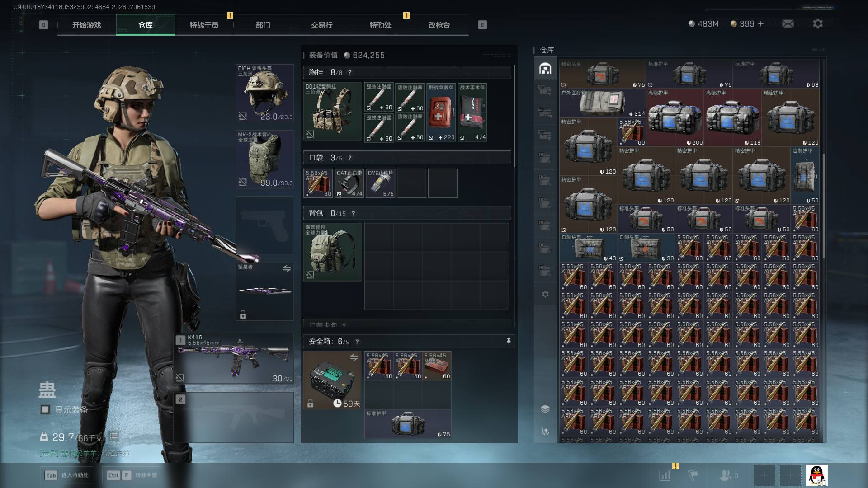The height and width of the screenshot is (488, 868).
Task: Add currency with the plus beside 399
Action: 761,23
